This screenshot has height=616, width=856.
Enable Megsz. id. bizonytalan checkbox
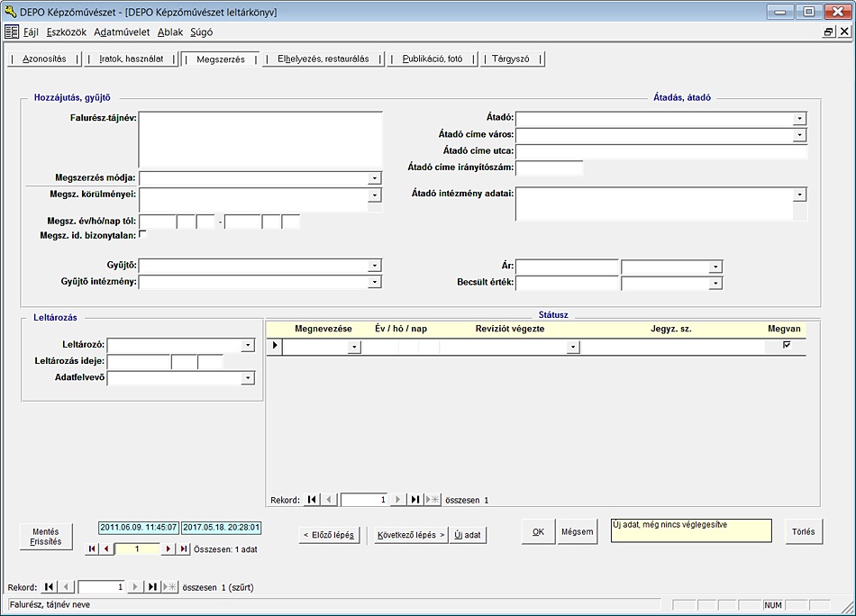pos(142,235)
